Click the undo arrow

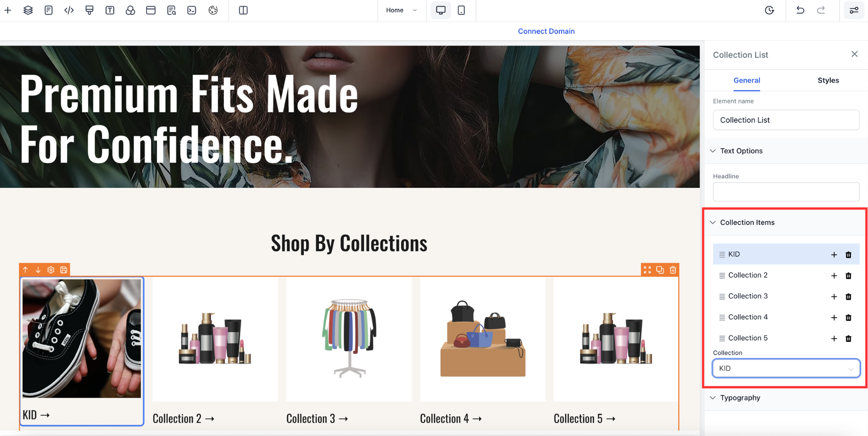click(x=800, y=10)
